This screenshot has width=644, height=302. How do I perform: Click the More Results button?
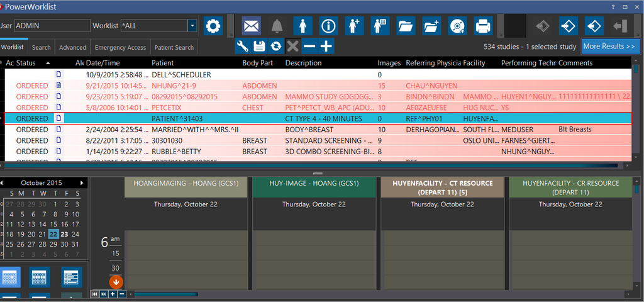point(610,47)
